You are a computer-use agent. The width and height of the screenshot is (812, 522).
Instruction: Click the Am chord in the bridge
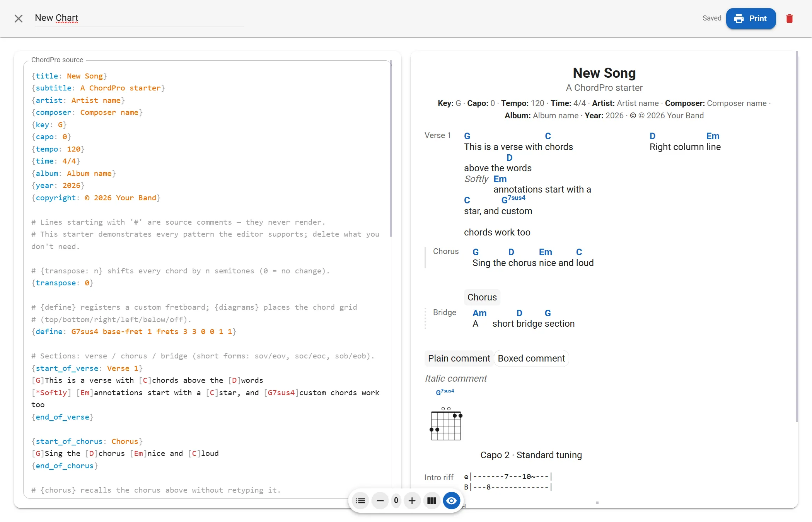click(479, 313)
